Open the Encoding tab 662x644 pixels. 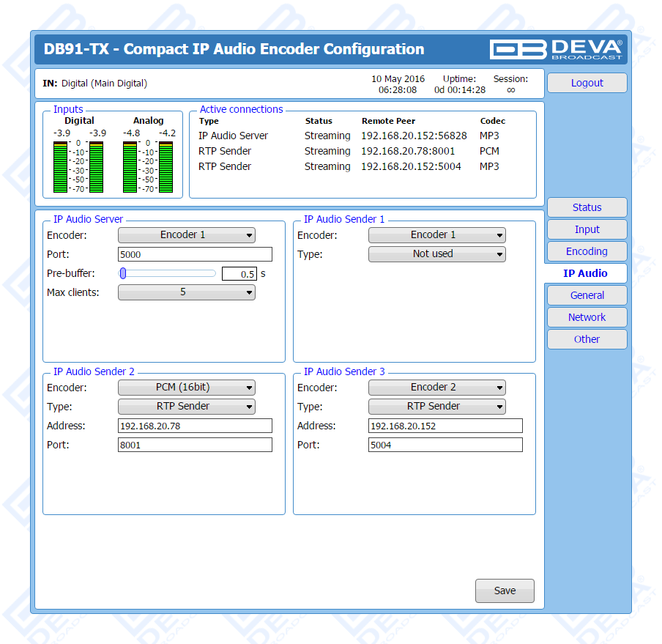587,251
